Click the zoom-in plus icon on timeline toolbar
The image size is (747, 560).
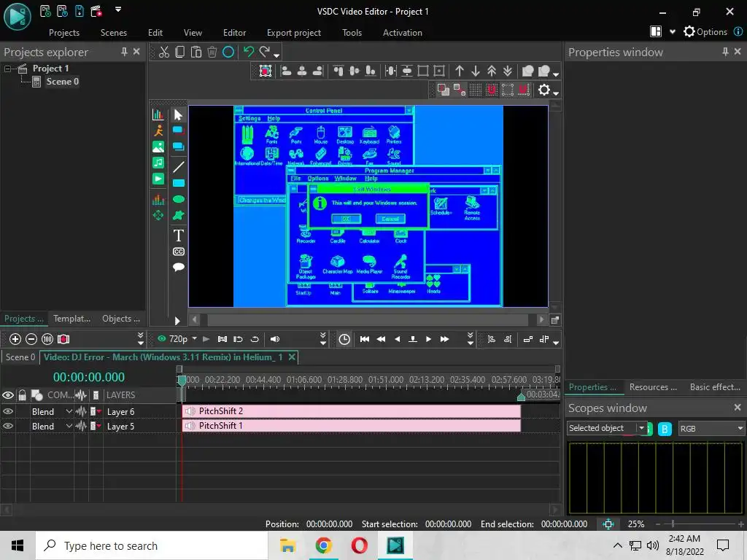tap(15, 339)
